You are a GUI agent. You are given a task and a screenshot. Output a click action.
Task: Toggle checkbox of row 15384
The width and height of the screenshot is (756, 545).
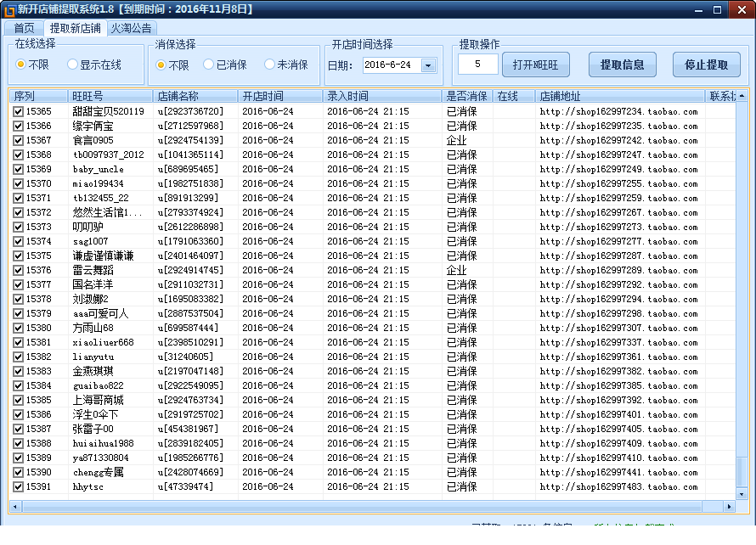[19, 386]
